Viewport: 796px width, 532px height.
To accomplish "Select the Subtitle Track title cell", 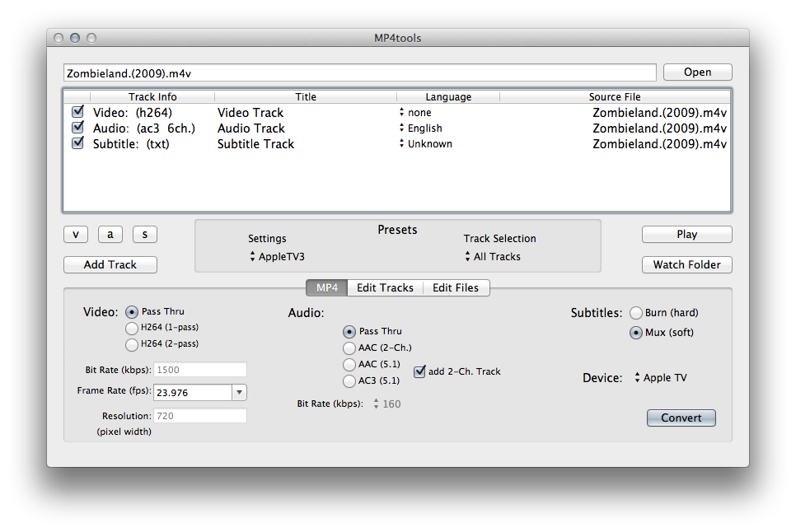I will (x=255, y=144).
